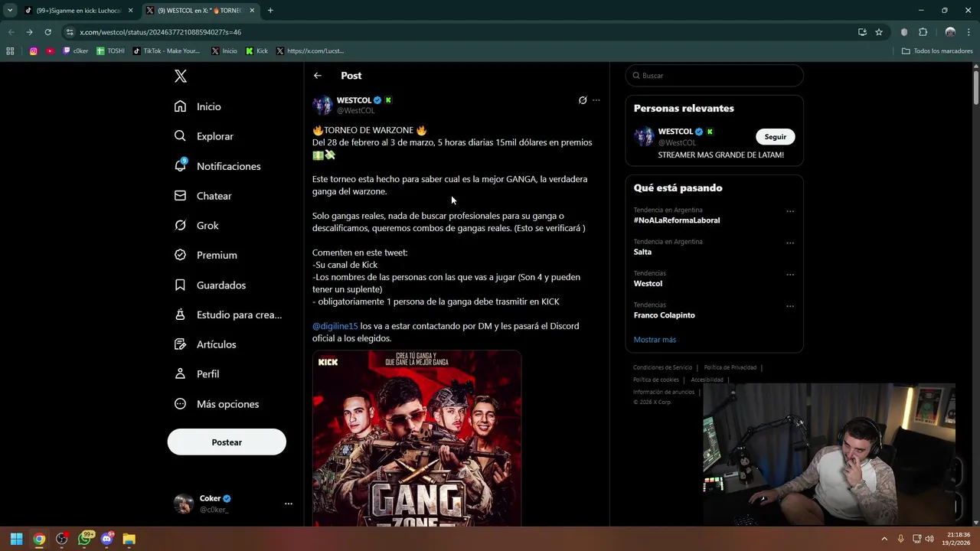Open a new browser tab
This screenshot has width=980, height=551.
point(270,11)
